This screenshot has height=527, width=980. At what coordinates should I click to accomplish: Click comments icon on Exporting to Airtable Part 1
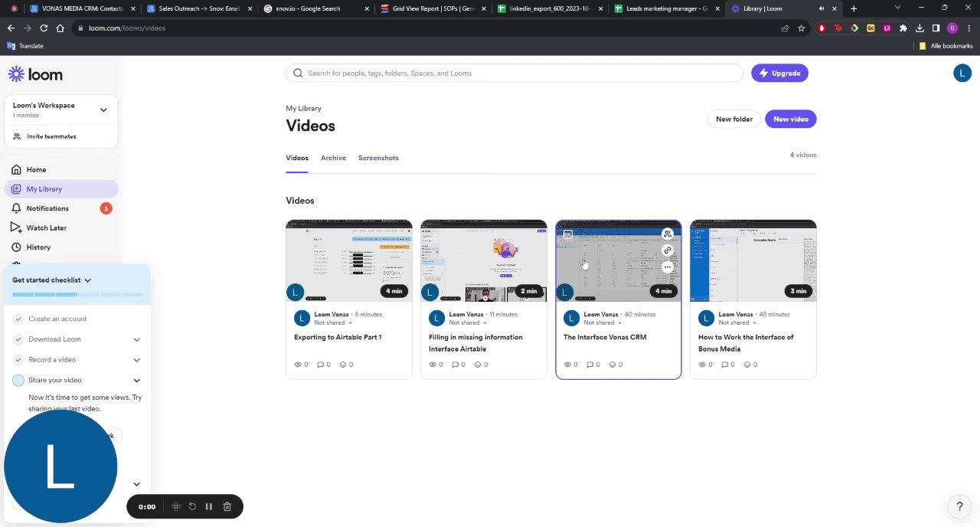point(321,365)
